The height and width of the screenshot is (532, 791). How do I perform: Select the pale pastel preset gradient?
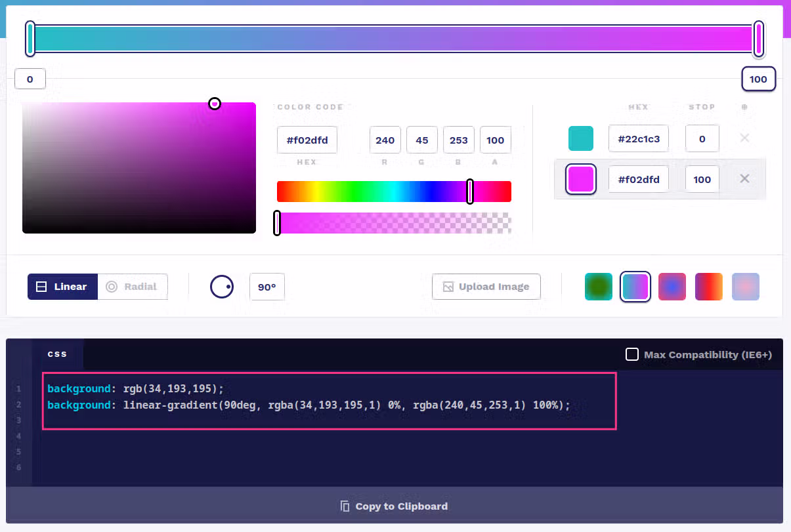click(x=745, y=287)
